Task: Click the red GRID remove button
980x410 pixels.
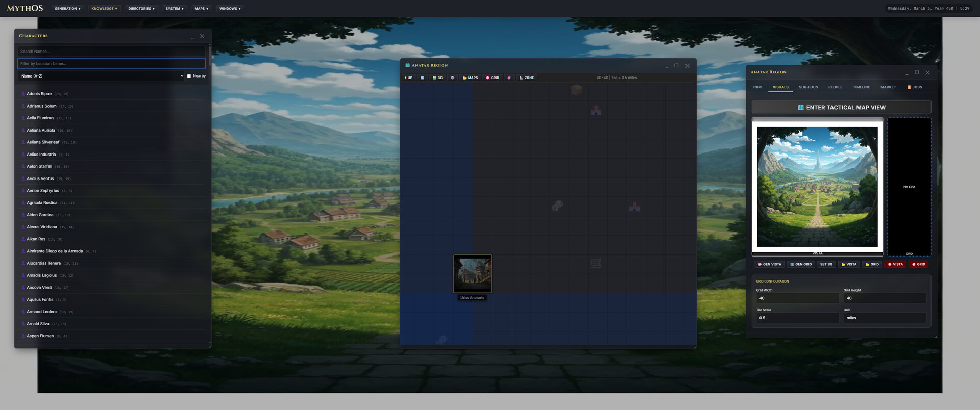Action: [918, 264]
